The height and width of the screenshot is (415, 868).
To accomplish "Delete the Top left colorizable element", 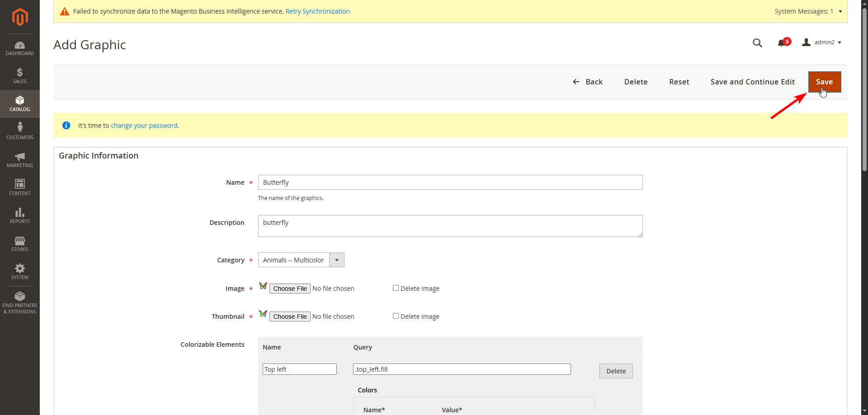I will tap(616, 371).
